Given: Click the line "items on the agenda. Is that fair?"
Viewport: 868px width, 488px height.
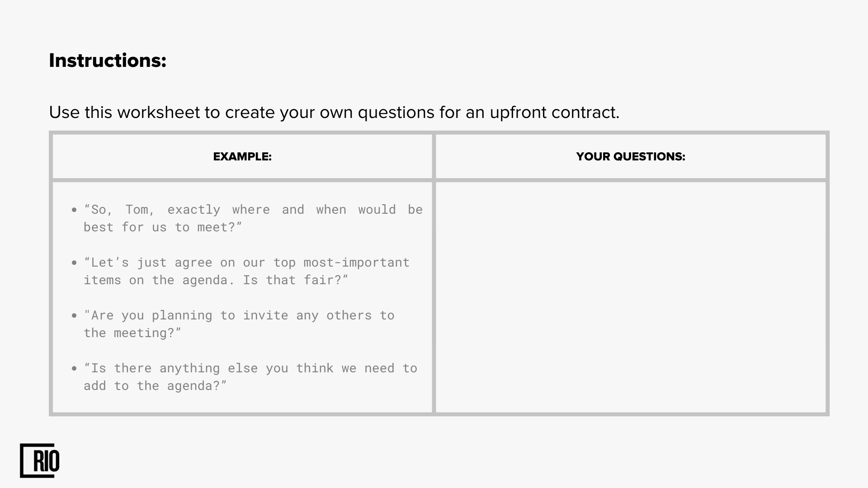Looking at the screenshot, I should [x=216, y=280].
